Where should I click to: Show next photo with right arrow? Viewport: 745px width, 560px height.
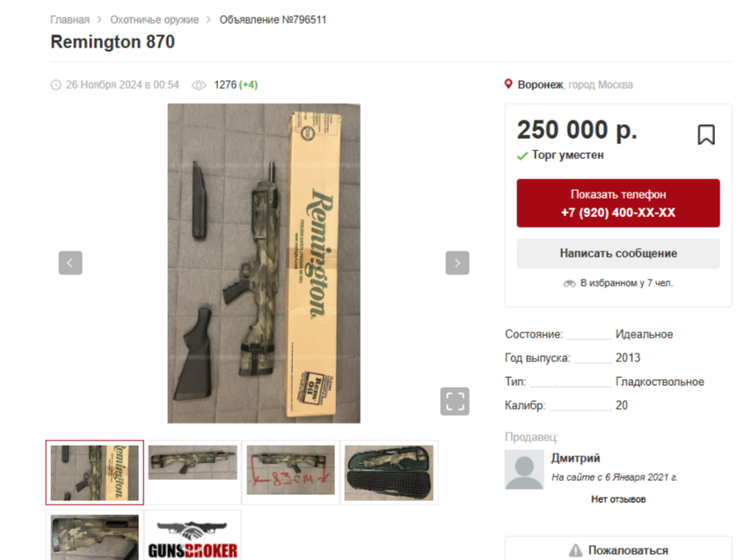[x=457, y=263]
